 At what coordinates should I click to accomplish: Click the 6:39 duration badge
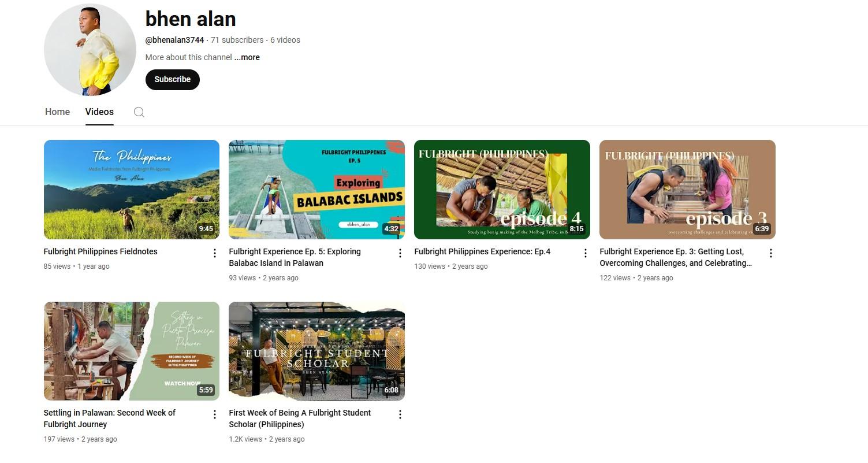762,229
